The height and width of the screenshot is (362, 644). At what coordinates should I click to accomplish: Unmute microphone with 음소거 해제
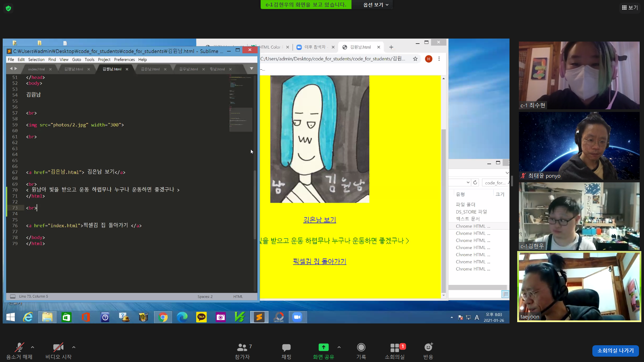tap(19, 351)
